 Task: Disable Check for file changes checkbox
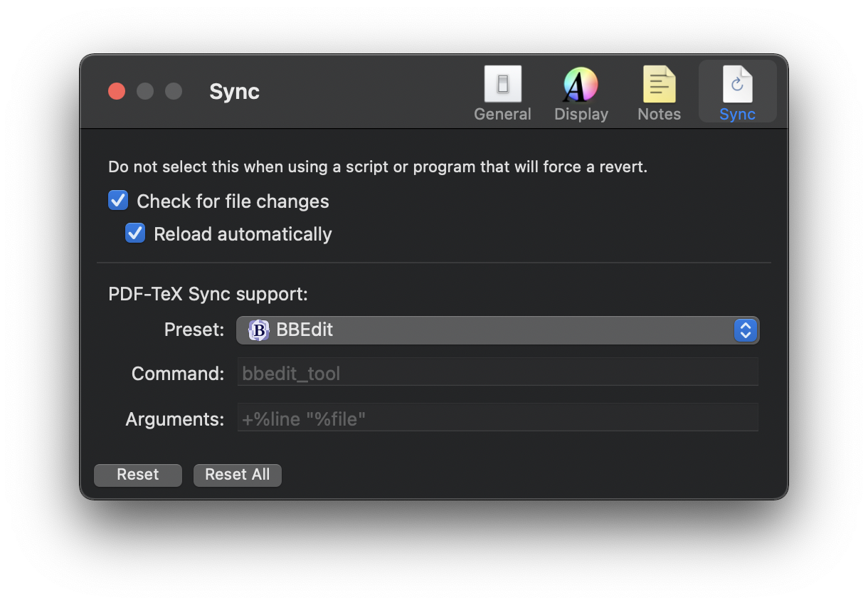(x=118, y=201)
